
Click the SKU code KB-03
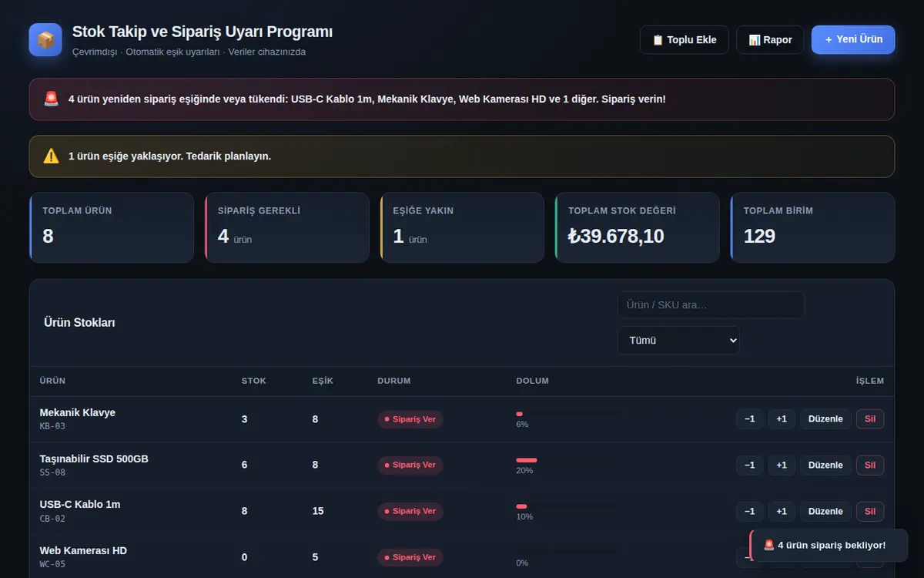click(52, 426)
